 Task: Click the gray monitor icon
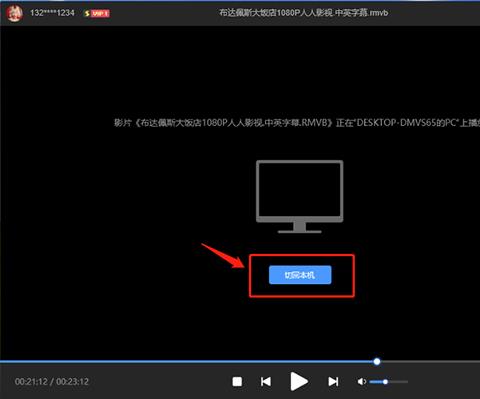[300, 196]
